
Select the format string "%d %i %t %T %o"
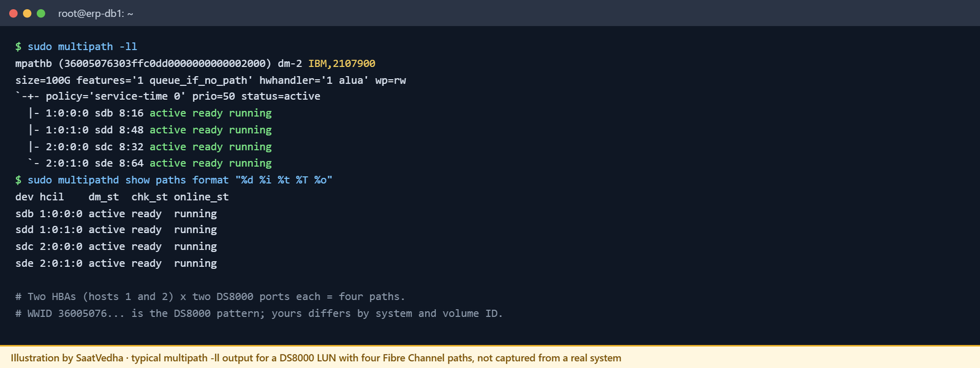pos(284,180)
